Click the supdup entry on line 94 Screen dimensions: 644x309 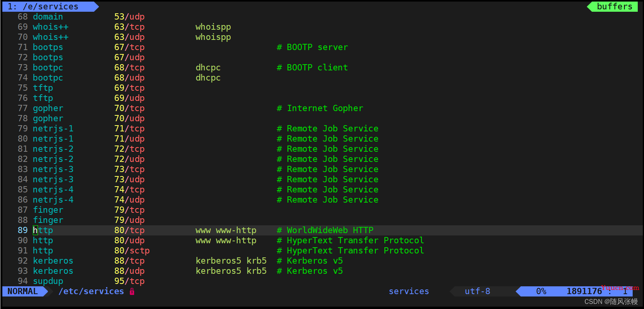coord(48,281)
